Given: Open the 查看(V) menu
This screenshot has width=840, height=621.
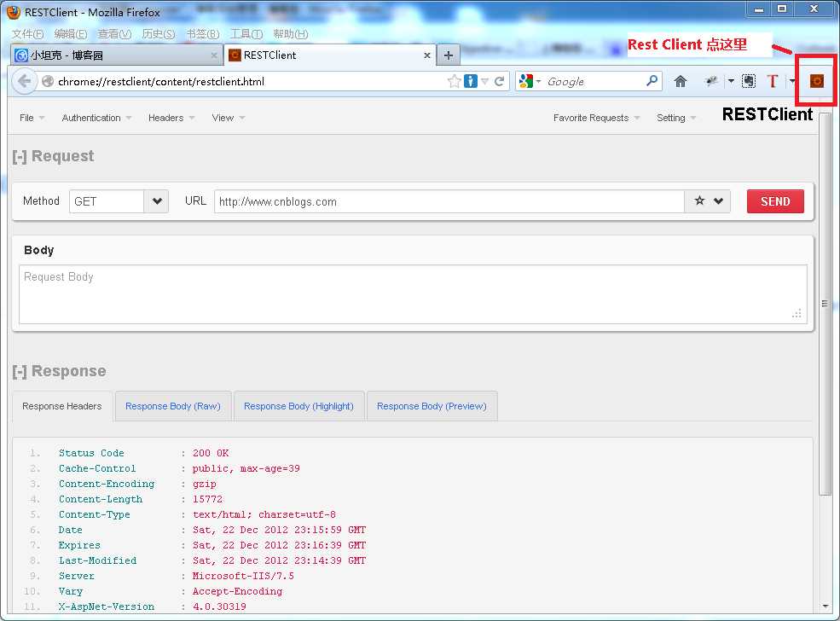Looking at the screenshot, I should pos(114,34).
